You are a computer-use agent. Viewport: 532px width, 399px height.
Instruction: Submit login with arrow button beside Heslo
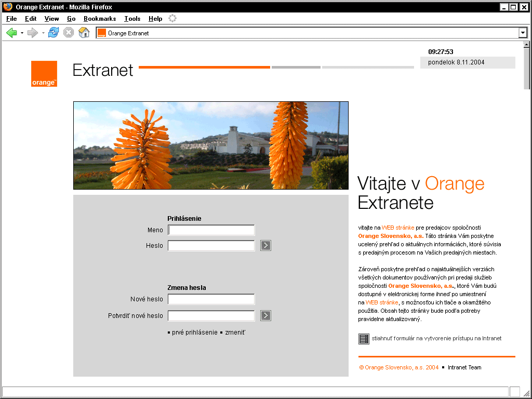265,245
